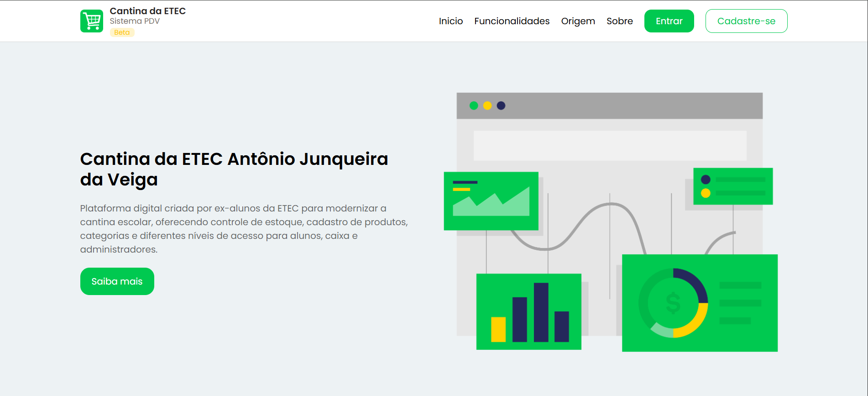Click the Saiba mais button
This screenshot has width=868, height=396.
pos(117,281)
